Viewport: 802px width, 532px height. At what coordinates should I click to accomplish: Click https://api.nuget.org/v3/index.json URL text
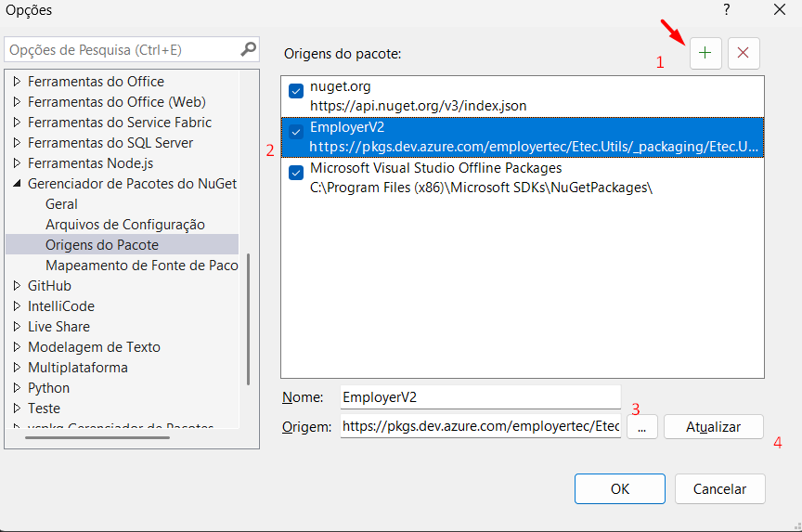418,106
